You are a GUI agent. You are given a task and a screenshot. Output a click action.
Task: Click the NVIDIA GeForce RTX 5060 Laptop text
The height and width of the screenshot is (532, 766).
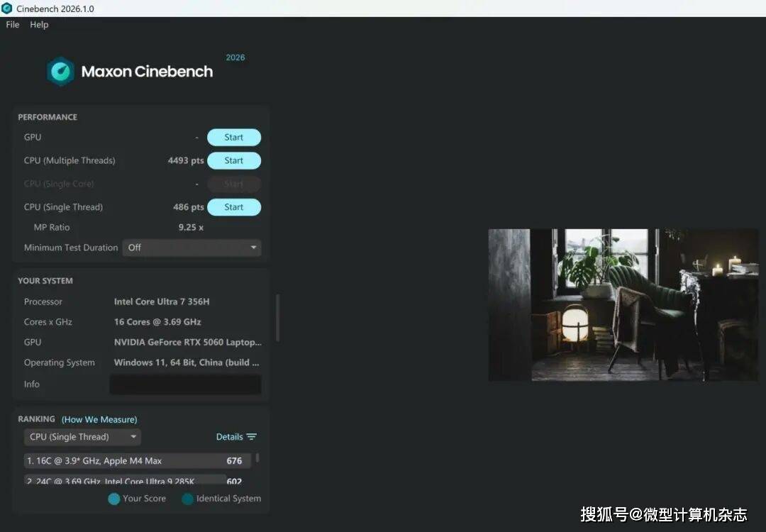pyautogui.click(x=187, y=343)
